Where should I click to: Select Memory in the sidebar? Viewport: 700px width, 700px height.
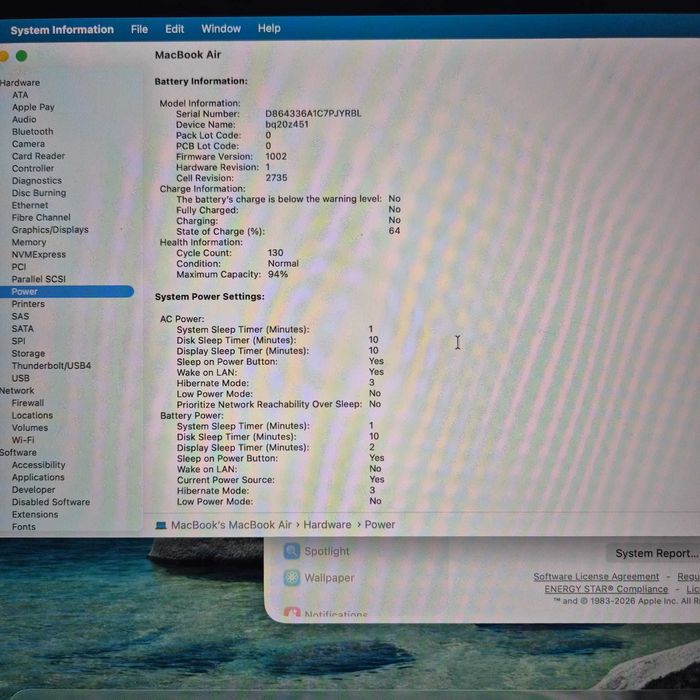point(29,242)
